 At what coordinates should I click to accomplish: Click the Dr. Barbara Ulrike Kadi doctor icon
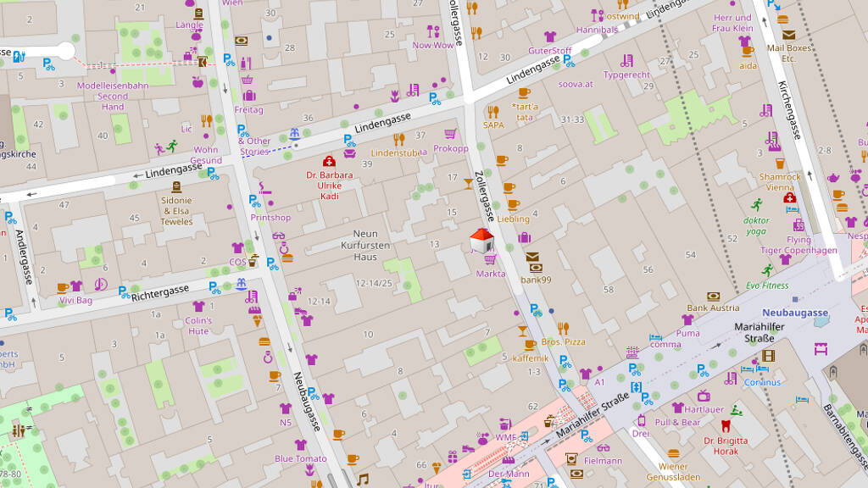329,161
